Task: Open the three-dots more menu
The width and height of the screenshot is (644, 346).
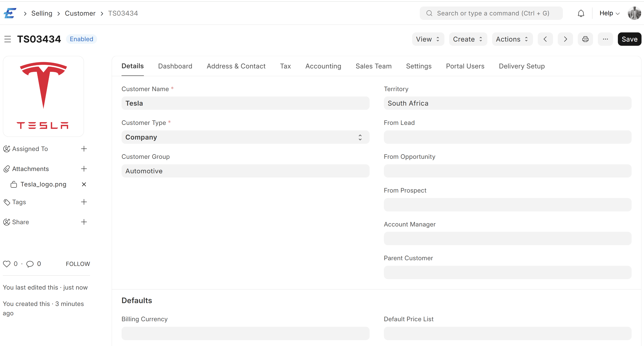Action: point(605,39)
